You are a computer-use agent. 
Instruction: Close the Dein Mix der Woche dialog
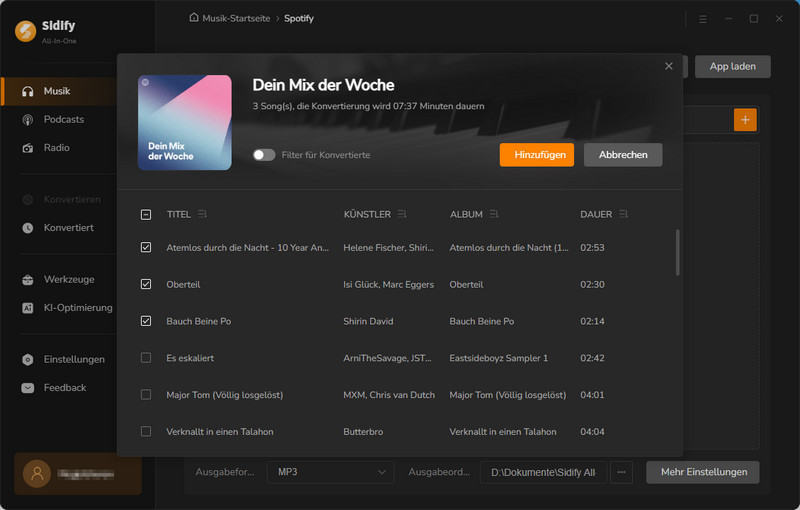coord(668,66)
